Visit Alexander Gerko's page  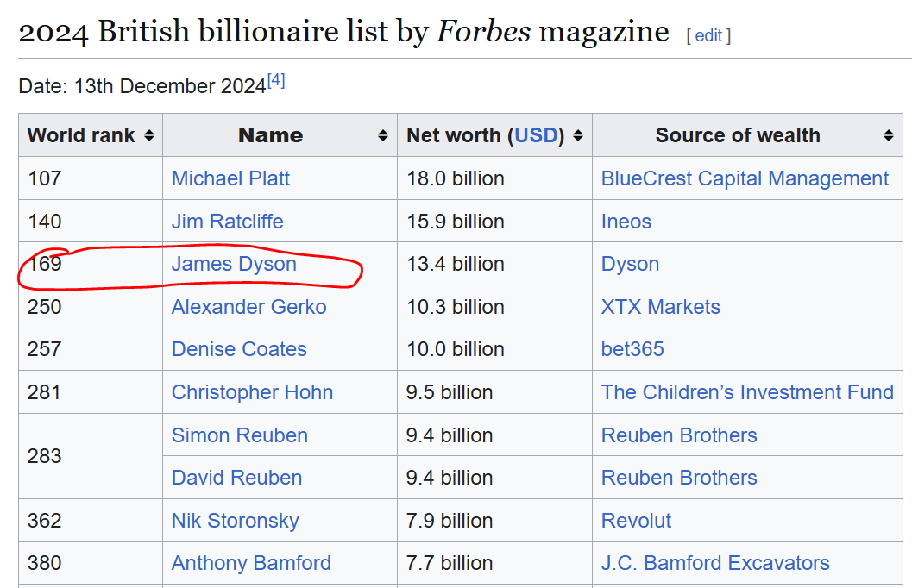point(248,307)
